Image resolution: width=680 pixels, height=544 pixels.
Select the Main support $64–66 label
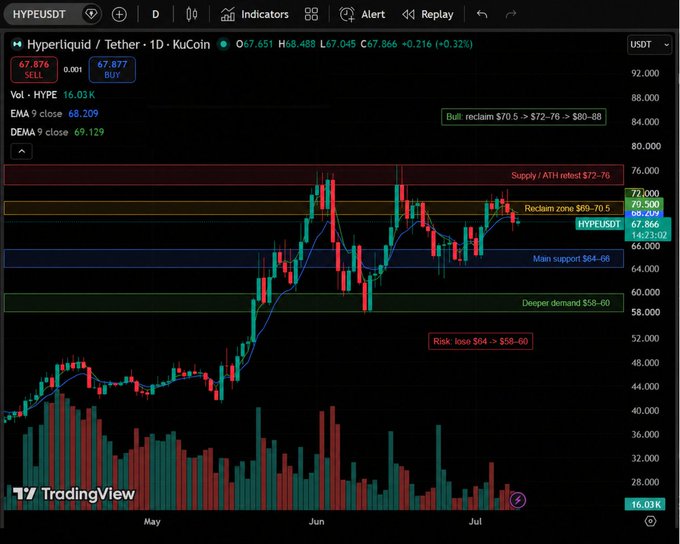[571, 259]
